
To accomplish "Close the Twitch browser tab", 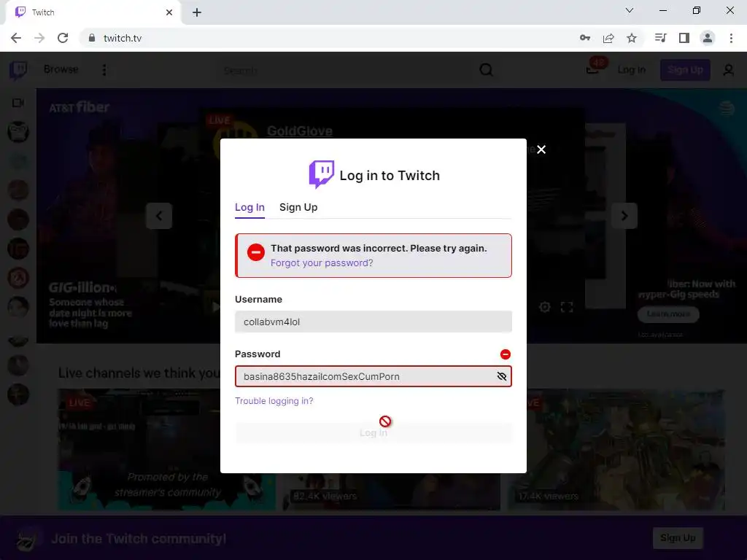I will [169, 12].
